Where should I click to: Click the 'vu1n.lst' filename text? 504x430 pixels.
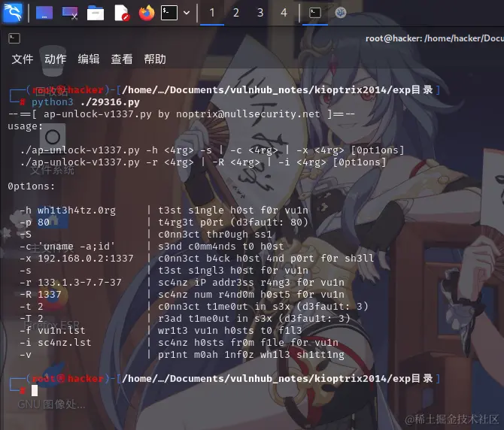coord(62,331)
